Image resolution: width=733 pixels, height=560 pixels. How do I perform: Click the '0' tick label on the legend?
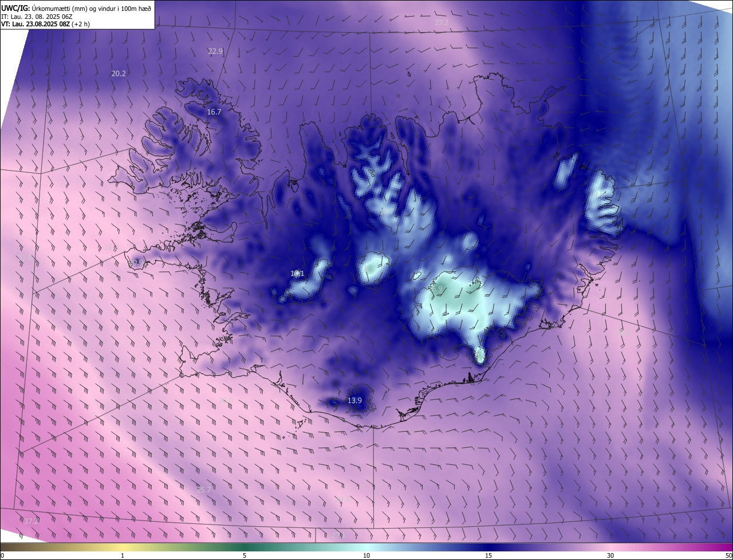coord(2,556)
